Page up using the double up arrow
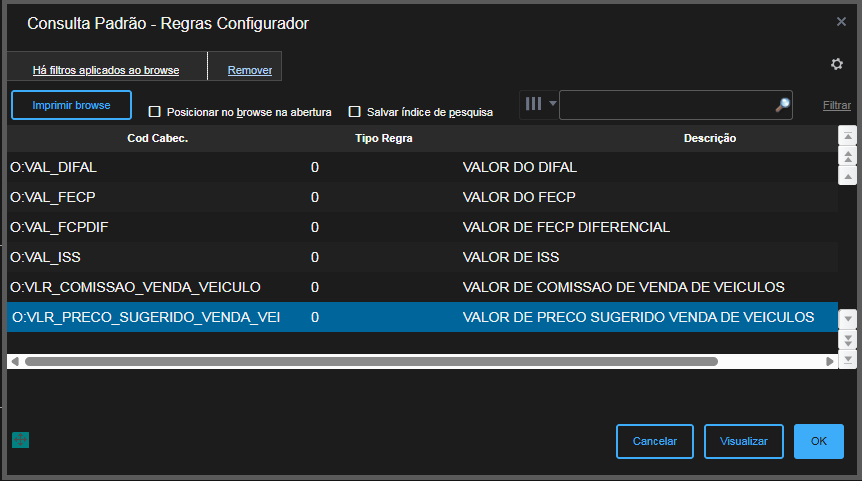 848,156
